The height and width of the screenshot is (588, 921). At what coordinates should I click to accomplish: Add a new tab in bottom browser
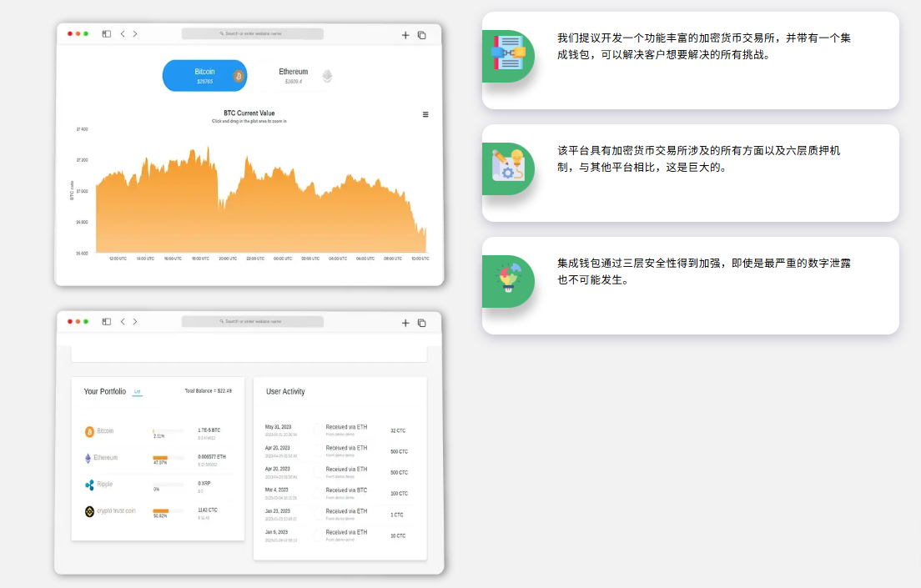tap(405, 322)
